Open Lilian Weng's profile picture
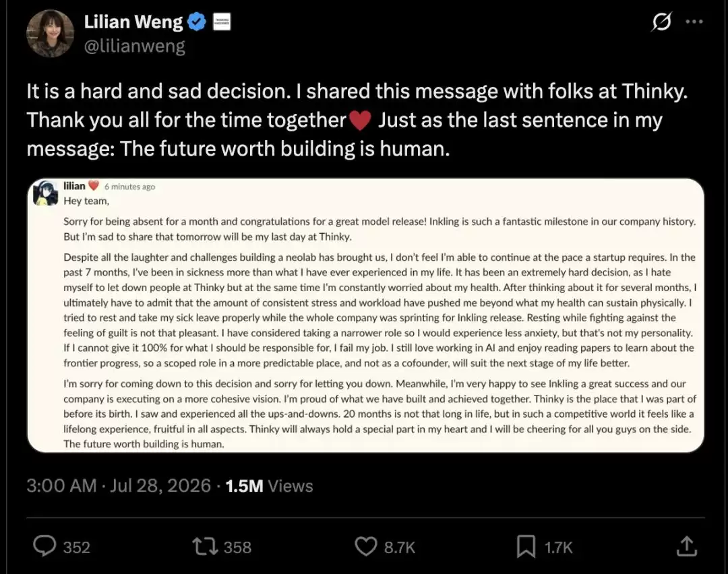The width and height of the screenshot is (728, 574). 50,34
